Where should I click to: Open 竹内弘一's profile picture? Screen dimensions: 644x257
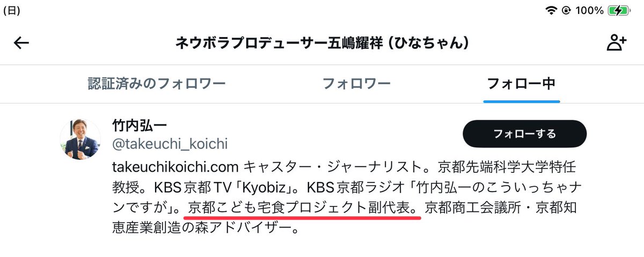80,139
